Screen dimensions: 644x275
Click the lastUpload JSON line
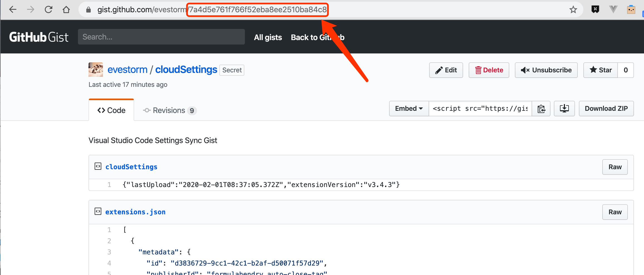[x=261, y=185]
